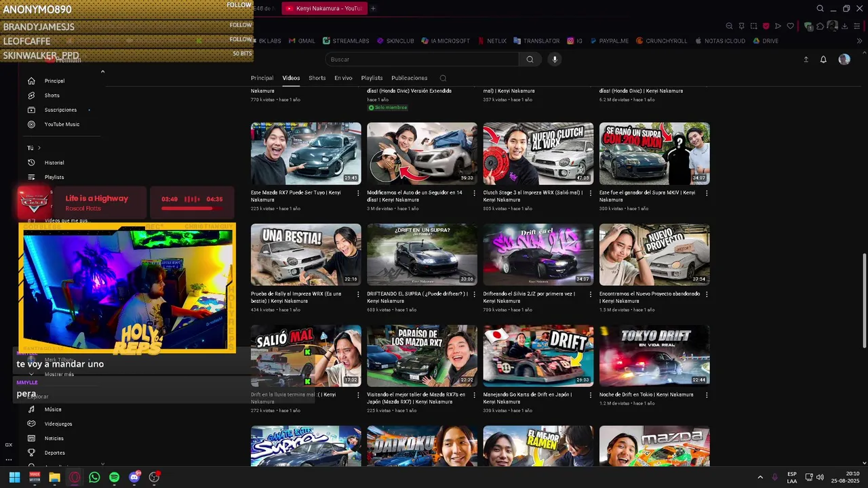Image resolution: width=868 pixels, height=488 pixels.
Task: Open options for Encontramos el Nuevo Proyecto video
Action: [x=707, y=294]
